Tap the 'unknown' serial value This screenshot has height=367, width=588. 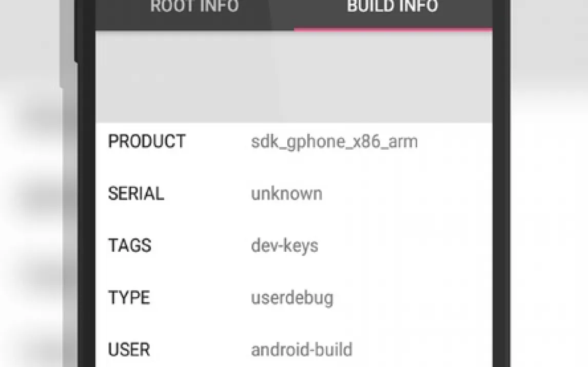(286, 194)
